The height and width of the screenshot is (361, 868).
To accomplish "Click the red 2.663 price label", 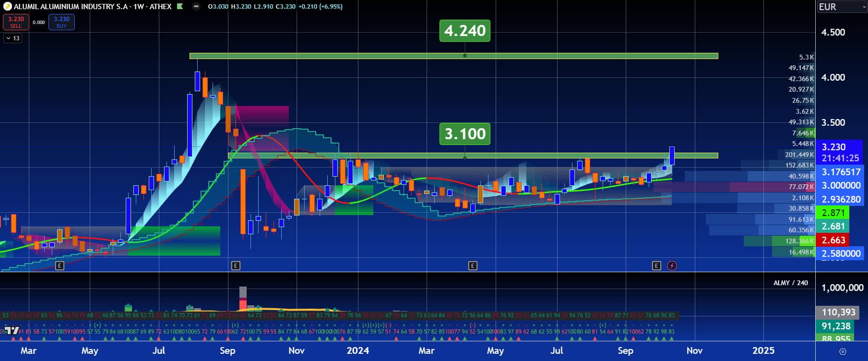I will pyautogui.click(x=833, y=240).
